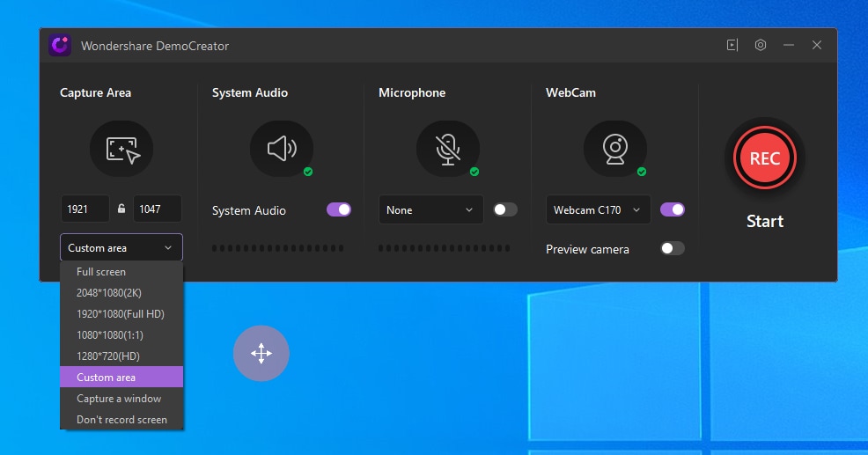Start recording with the red REC button
Image resolution: width=868 pixels, height=455 pixels.
pos(764,158)
